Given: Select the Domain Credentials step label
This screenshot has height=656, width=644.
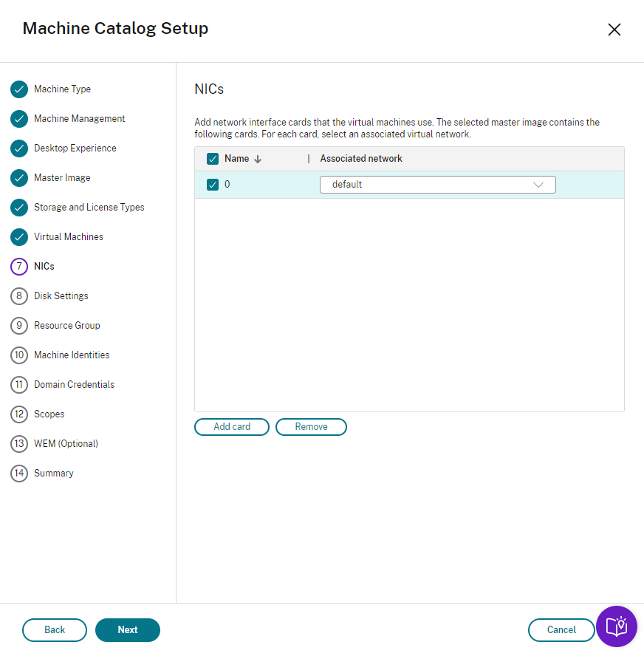Looking at the screenshot, I should [74, 384].
